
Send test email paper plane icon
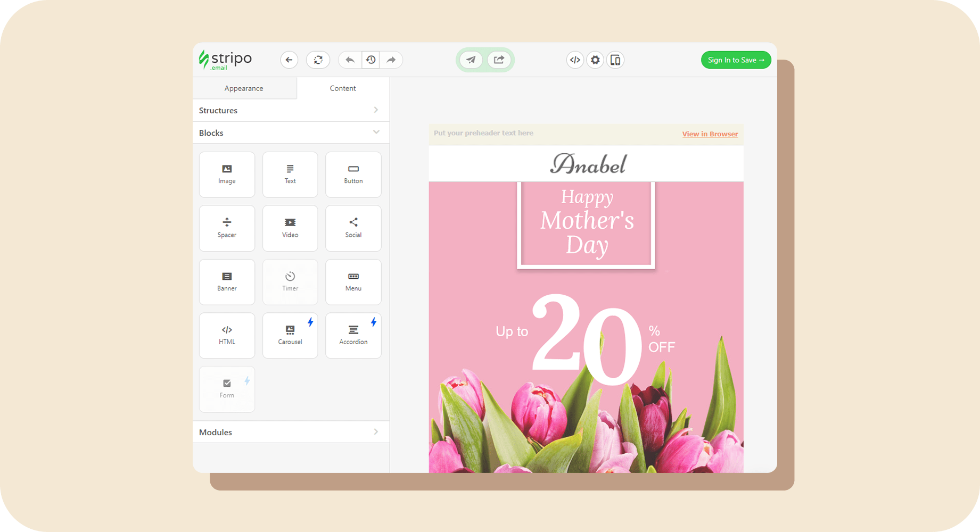471,60
